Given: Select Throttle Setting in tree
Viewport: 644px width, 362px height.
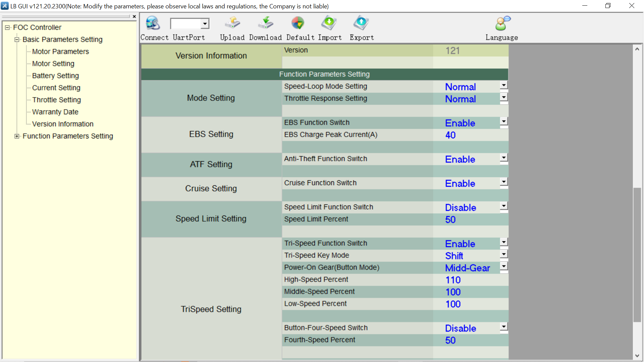Looking at the screenshot, I should [x=56, y=100].
